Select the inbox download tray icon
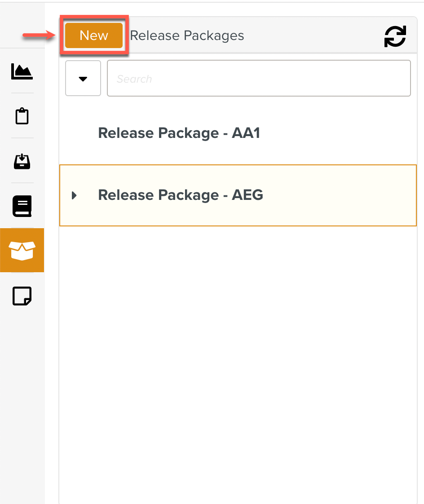 point(22,161)
